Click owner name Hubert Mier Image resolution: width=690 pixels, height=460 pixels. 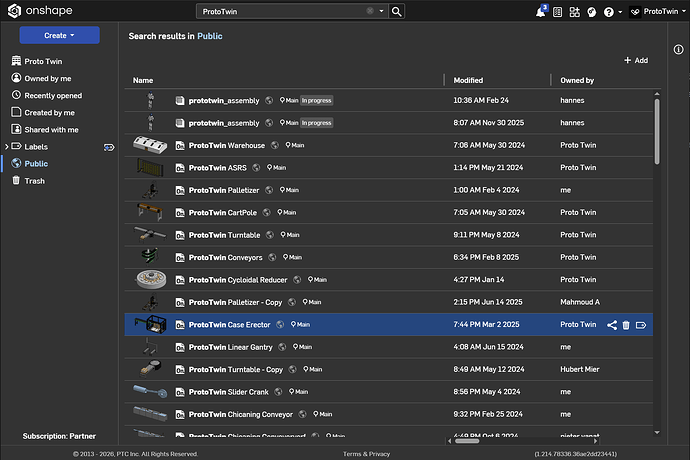click(580, 369)
